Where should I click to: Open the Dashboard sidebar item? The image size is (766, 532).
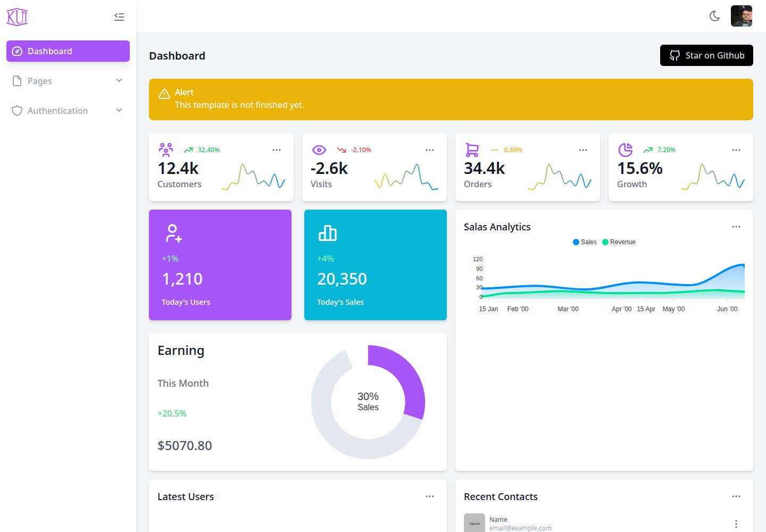coord(68,51)
